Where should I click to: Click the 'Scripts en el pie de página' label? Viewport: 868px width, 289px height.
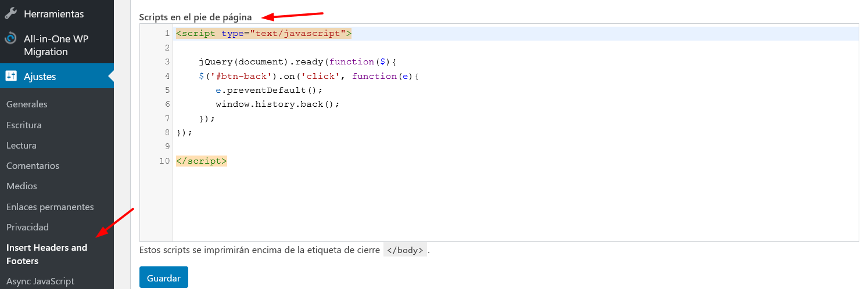(195, 17)
